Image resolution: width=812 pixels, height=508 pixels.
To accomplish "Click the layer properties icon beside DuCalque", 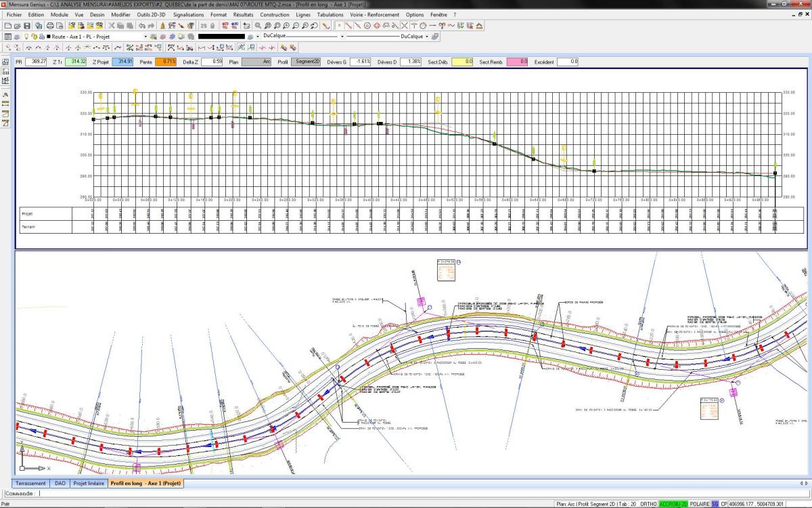I will [435, 37].
